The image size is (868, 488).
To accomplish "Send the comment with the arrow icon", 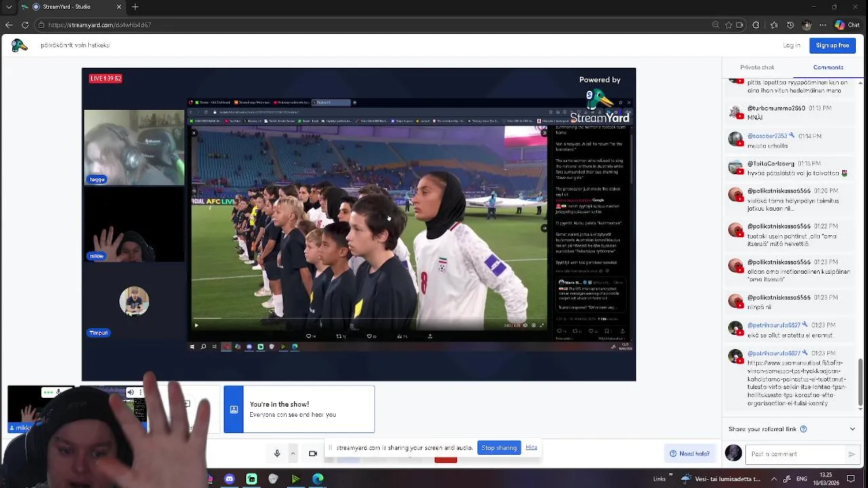I will pyautogui.click(x=852, y=454).
